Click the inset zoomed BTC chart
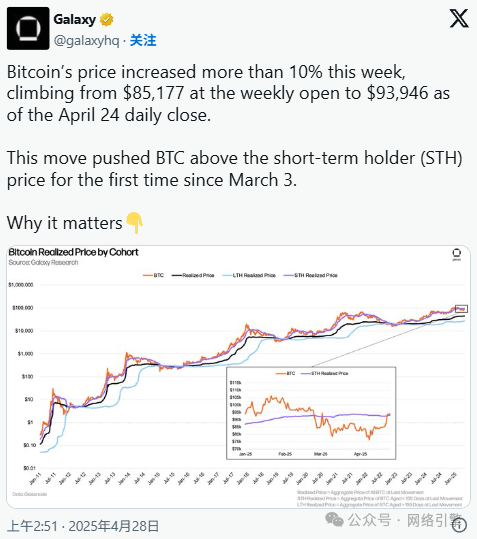 coord(311,413)
